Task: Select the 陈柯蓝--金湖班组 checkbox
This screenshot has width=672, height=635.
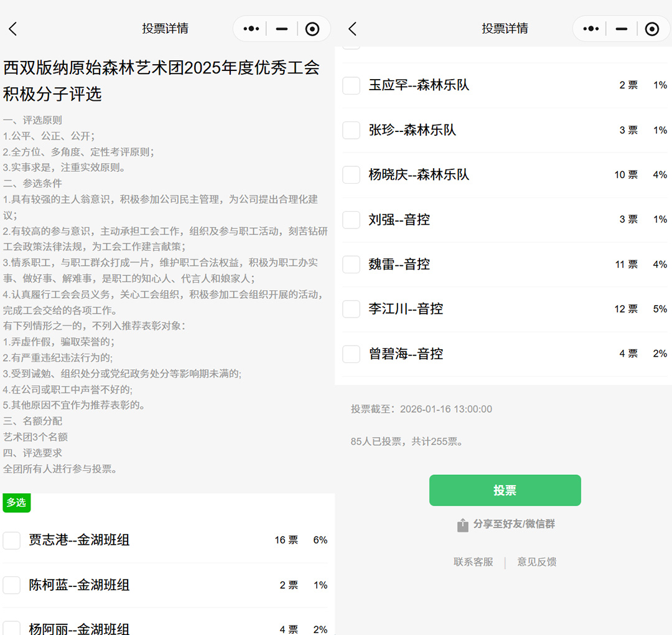Action: [x=12, y=585]
